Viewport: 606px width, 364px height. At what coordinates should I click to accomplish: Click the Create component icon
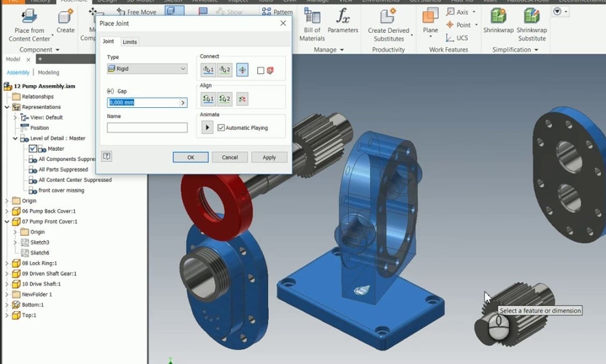coord(65,17)
